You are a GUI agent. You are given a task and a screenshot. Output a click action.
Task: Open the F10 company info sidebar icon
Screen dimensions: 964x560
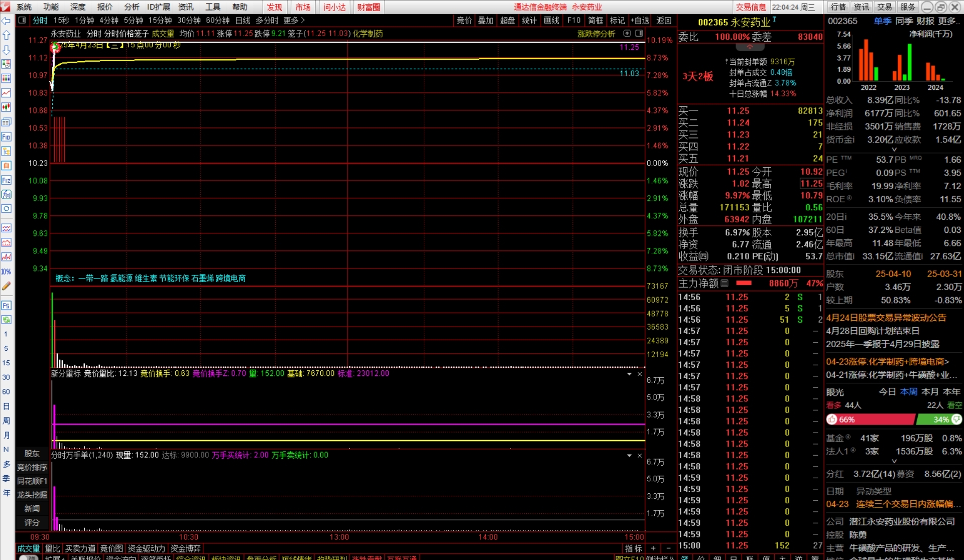(x=6, y=137)
